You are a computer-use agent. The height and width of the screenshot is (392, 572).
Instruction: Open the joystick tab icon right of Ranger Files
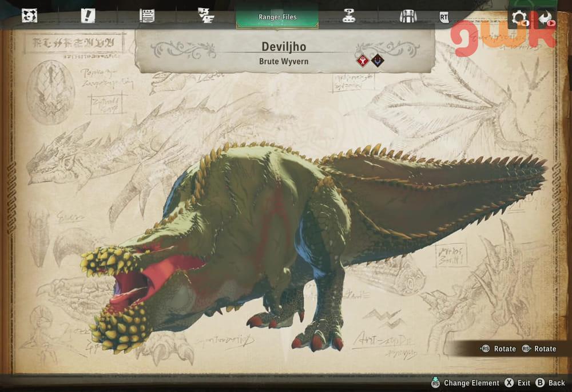coord(348,16)
